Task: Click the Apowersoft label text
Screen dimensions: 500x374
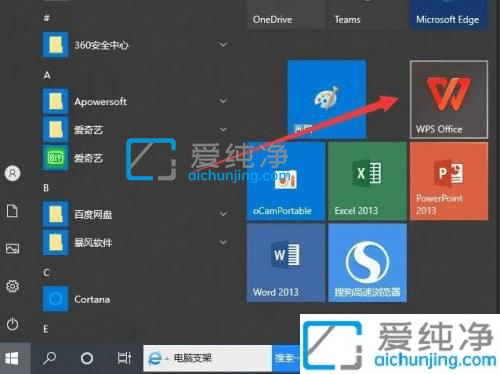Action: [x=100, y=101]
